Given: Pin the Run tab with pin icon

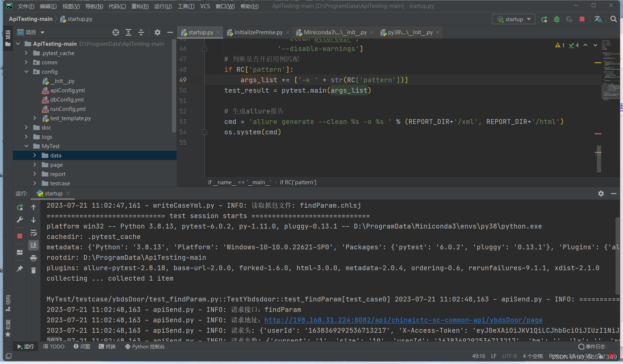Looking at the screenshot, I should [x=20, y=269].
